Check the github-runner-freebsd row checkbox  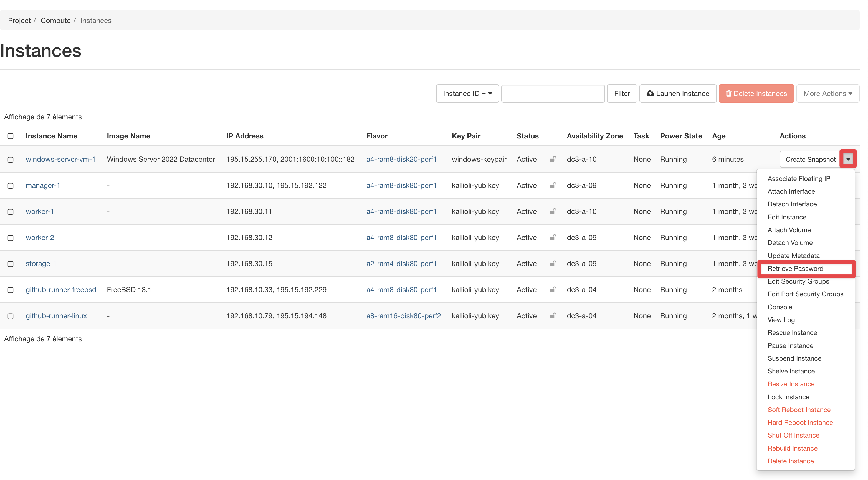click(x=11, y=290)
